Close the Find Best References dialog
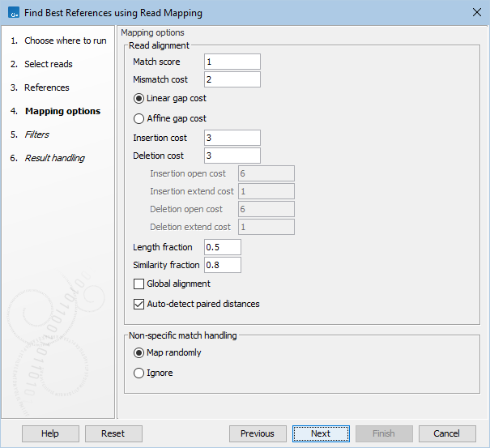The image size is (490, 448). pyautogui.click(x=475, y=13)
